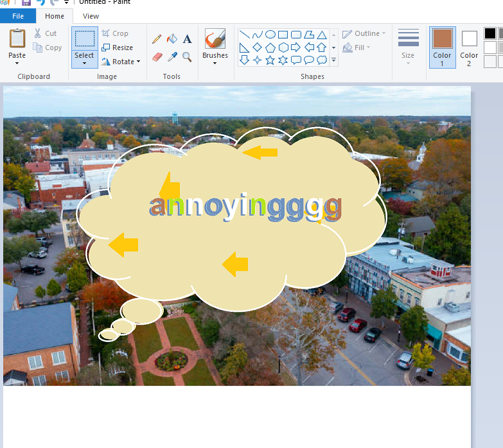Switch to the View tab
Image resolution: width=503 pixels, height=448 pixels.
pyautogui.click(x=91, y=16)
